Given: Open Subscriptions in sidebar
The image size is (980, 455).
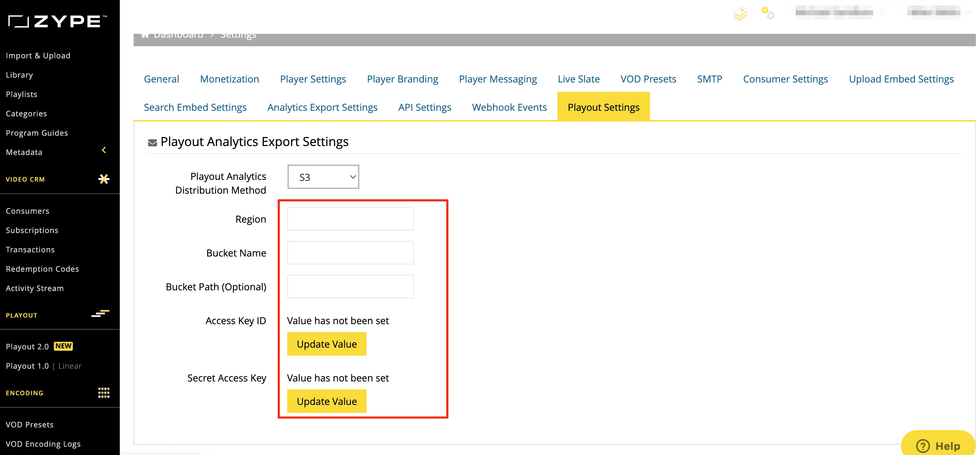Looking at the screenshot, I should [32, 230].
